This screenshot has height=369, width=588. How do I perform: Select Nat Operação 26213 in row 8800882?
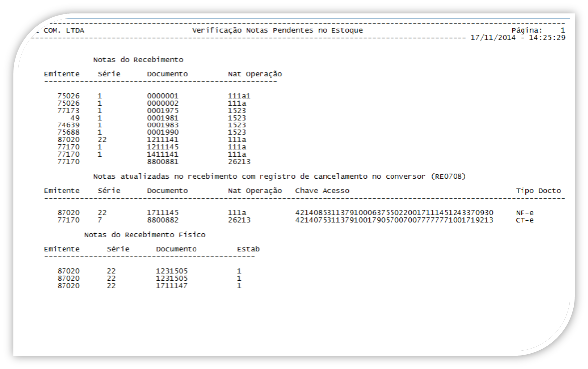(239, 220)
